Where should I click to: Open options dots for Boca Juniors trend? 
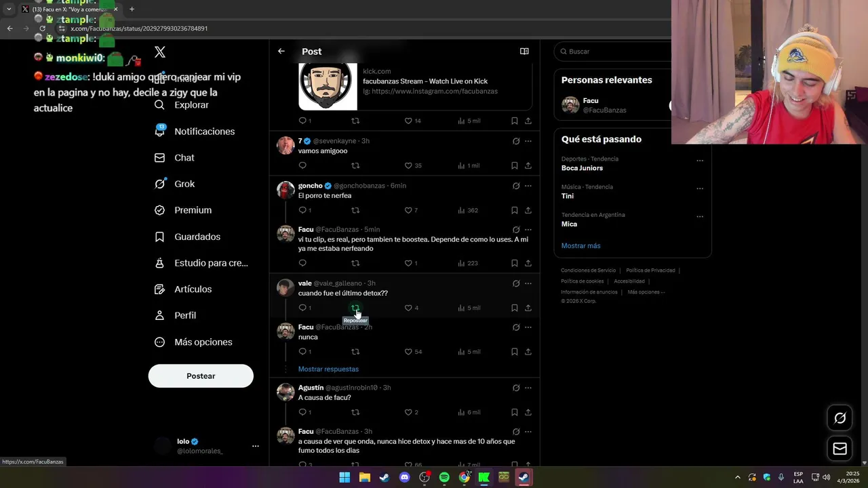coord(700,161)
